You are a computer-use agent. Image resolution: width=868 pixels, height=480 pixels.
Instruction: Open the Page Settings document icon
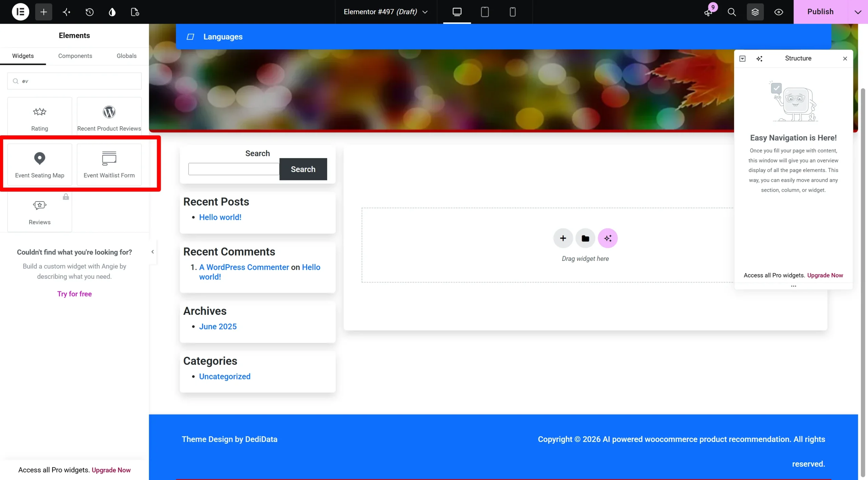click(135, 12)
